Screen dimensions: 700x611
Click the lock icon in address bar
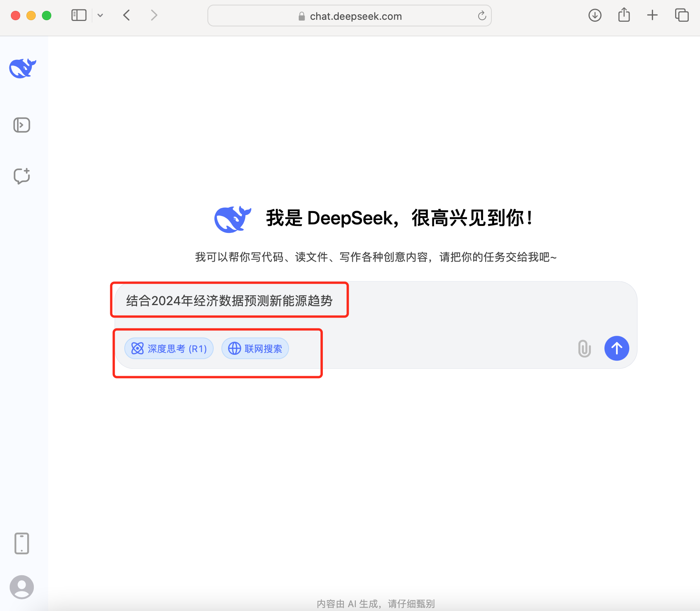[x=301, y=16]
